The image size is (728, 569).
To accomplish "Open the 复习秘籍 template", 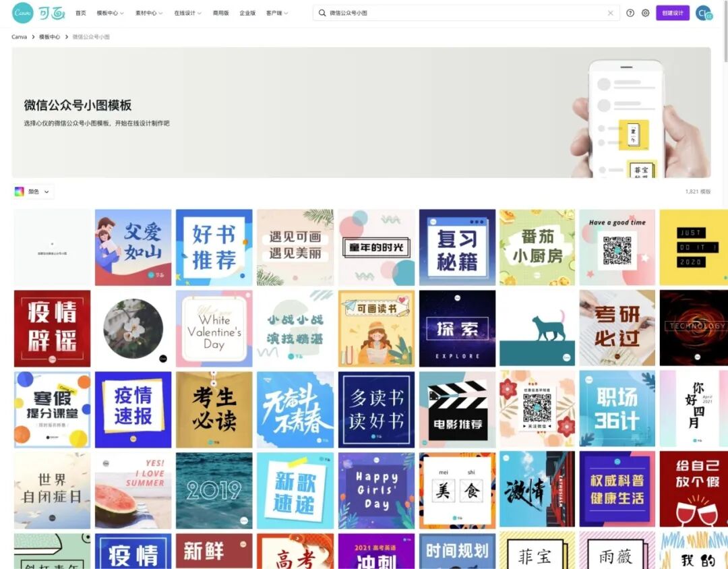I will [457, 247].
